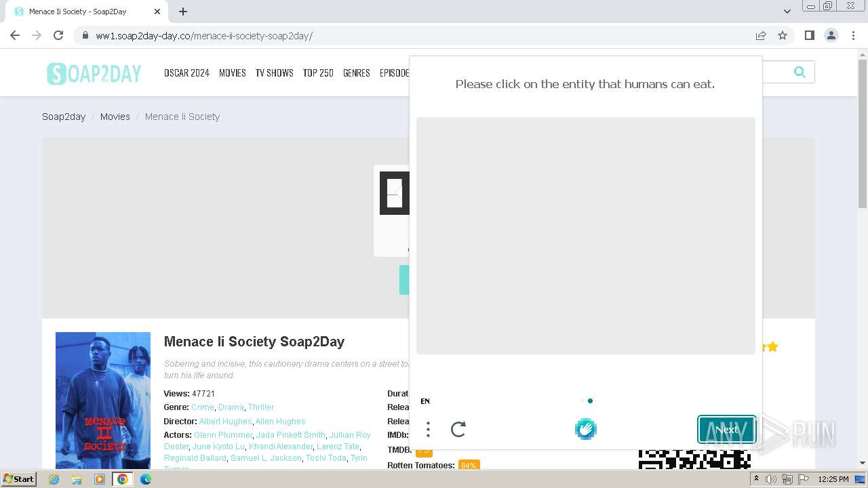Open the TV SHOWS menu item
Image resolution: width=868 pixels, height=488 pixels.
(275, 73)
